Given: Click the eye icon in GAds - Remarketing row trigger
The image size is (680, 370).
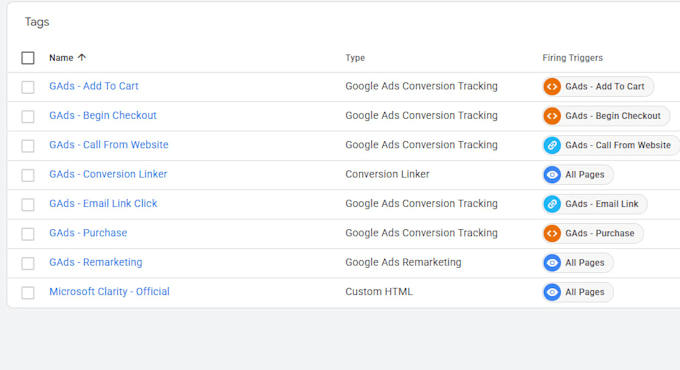Looking at the screenshot, I should pyautogui.click(x=552, y=263).
